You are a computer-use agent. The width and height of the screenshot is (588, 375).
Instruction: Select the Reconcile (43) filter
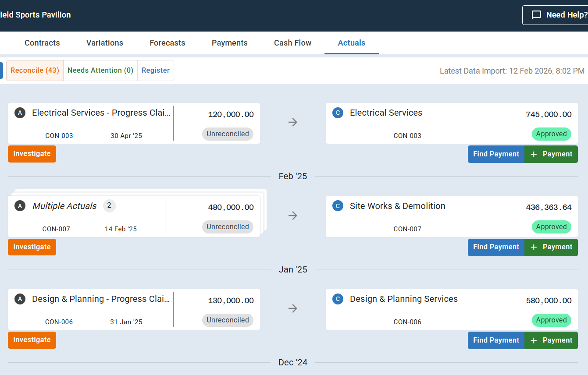coord(35,71)
